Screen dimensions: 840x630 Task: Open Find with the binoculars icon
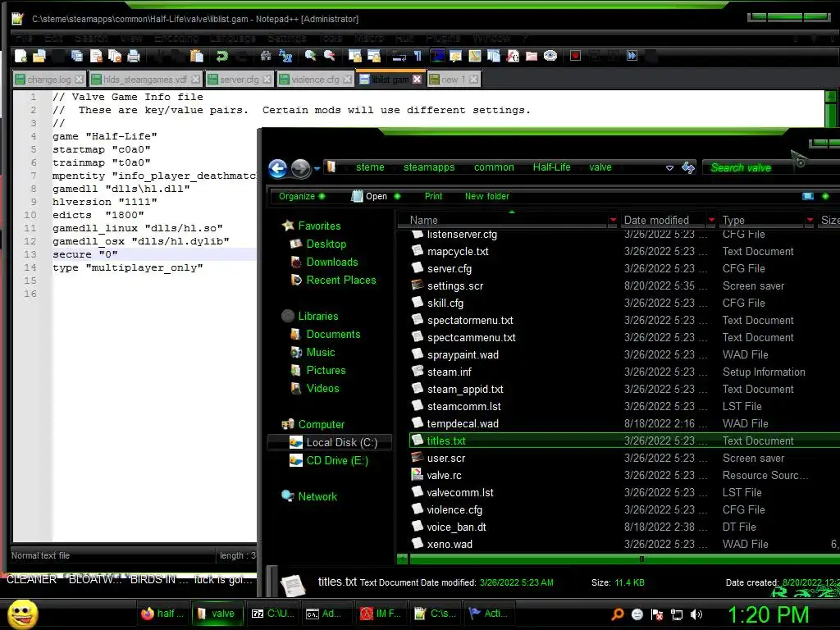[266, 56]
